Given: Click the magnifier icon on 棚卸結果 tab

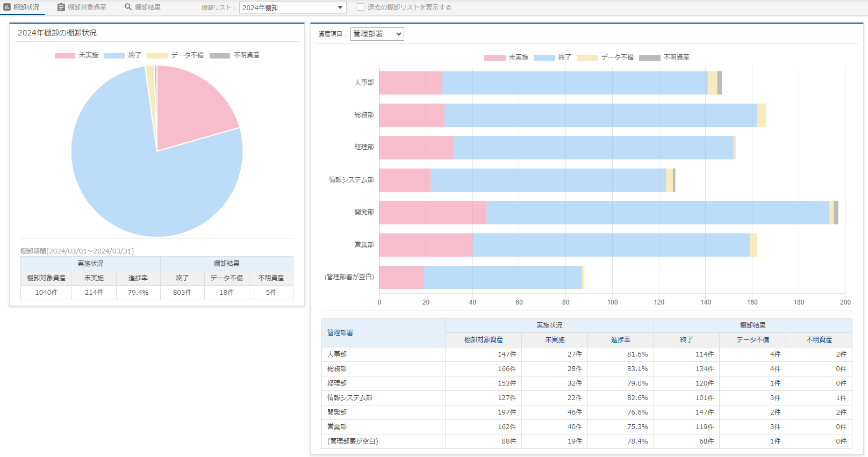Looking at the screenshot, I should (128, 7).
